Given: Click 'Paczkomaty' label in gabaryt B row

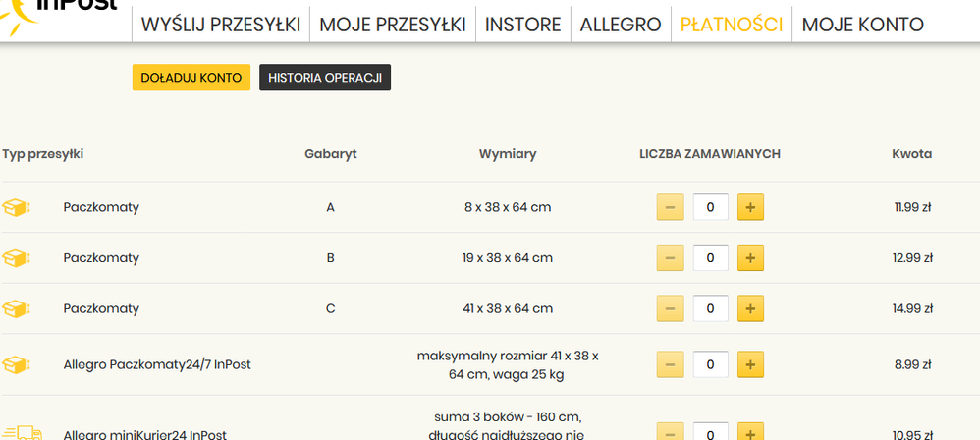Looking at the screenshot, I should tap(101, 258).
